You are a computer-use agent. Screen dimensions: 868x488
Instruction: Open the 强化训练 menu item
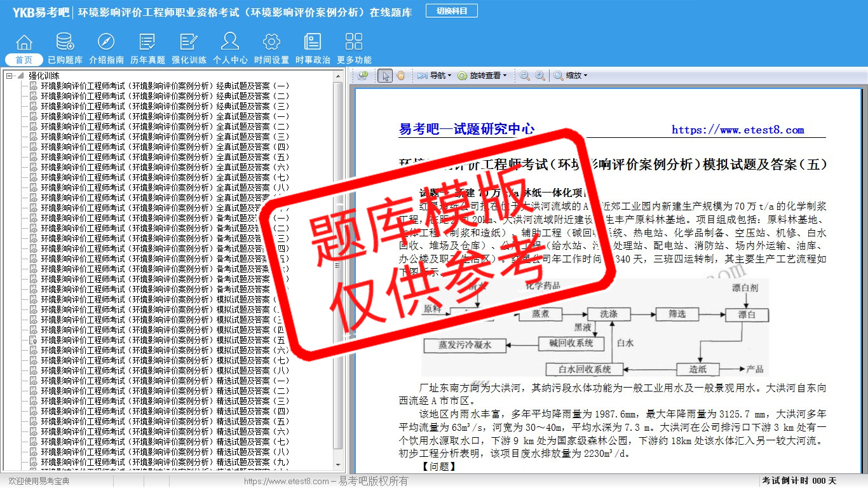(189, 60)
